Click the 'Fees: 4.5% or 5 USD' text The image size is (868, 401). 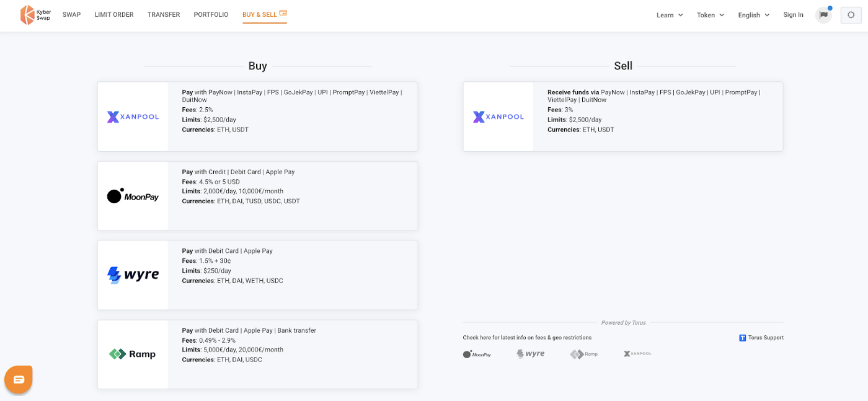[211, 182]
